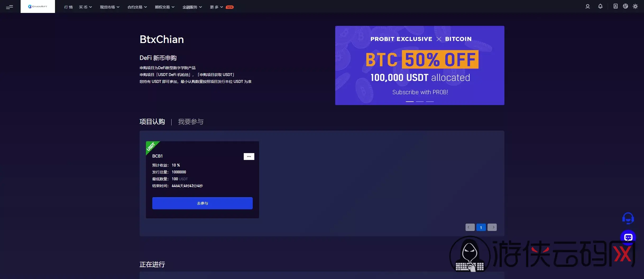Click the app download icon
The width and height of the screenshot is (644, 279).
[615, 6]
